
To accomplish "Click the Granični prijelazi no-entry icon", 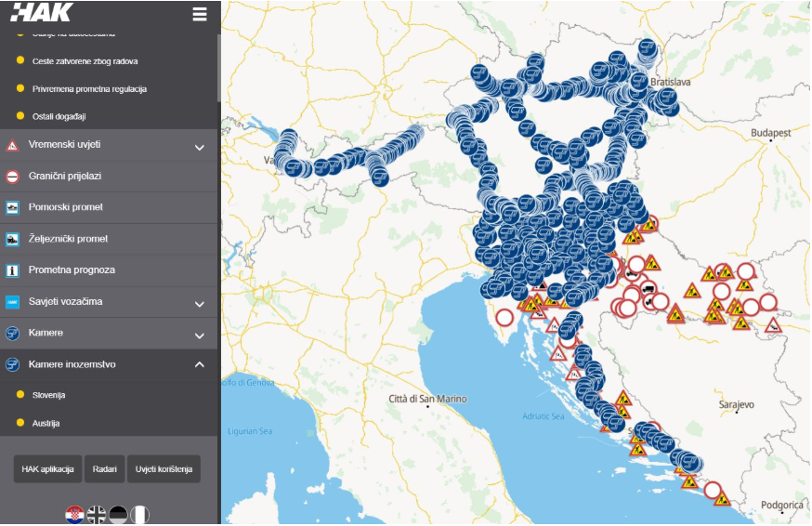I will tap(12, 177).
